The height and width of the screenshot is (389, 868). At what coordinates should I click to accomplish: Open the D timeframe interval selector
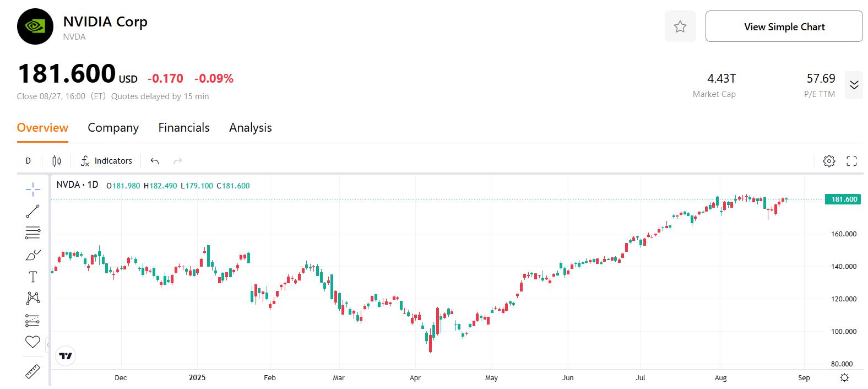pos(28,160)
